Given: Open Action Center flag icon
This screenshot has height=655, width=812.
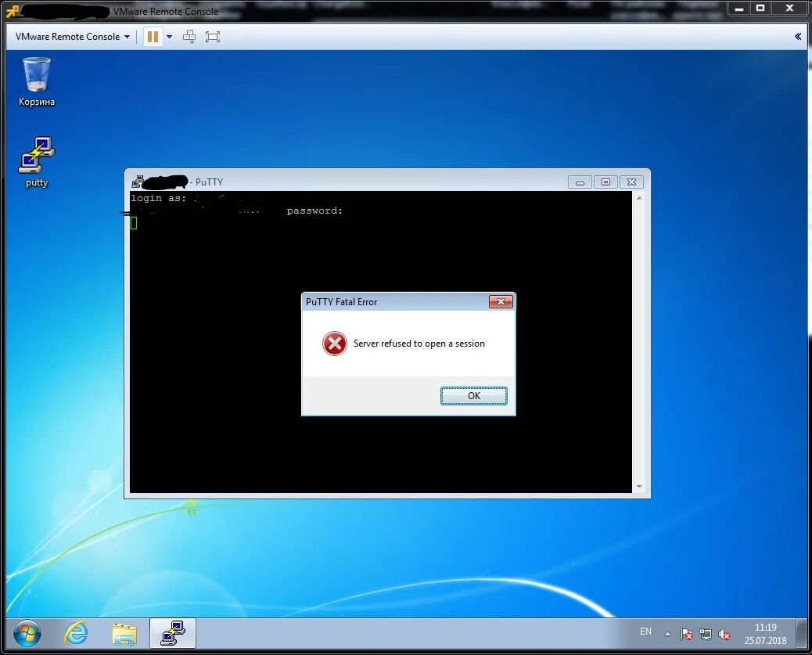Looking at the screenshot, I should [687, 634].
